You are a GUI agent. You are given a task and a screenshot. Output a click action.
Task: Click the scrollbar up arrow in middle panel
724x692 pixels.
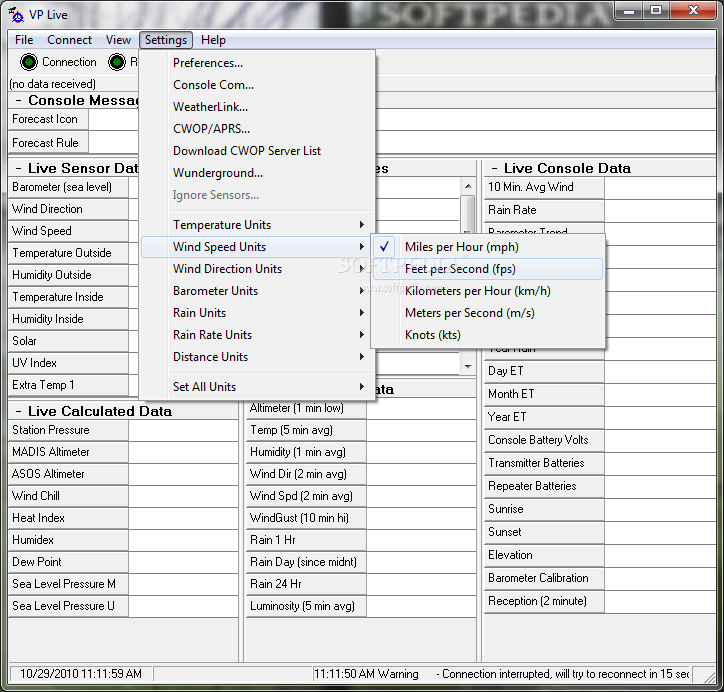[x=468, y=186]
